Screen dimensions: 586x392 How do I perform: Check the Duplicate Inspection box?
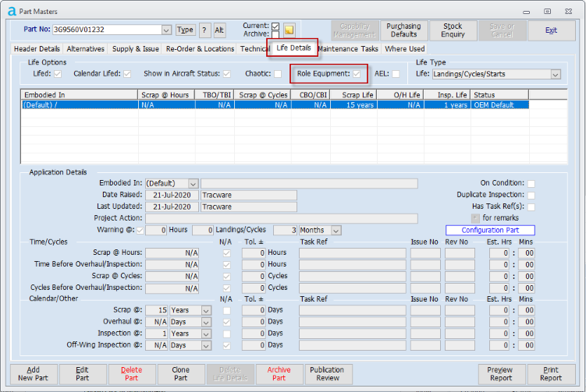pyautogui.click(x=531, y=195)
